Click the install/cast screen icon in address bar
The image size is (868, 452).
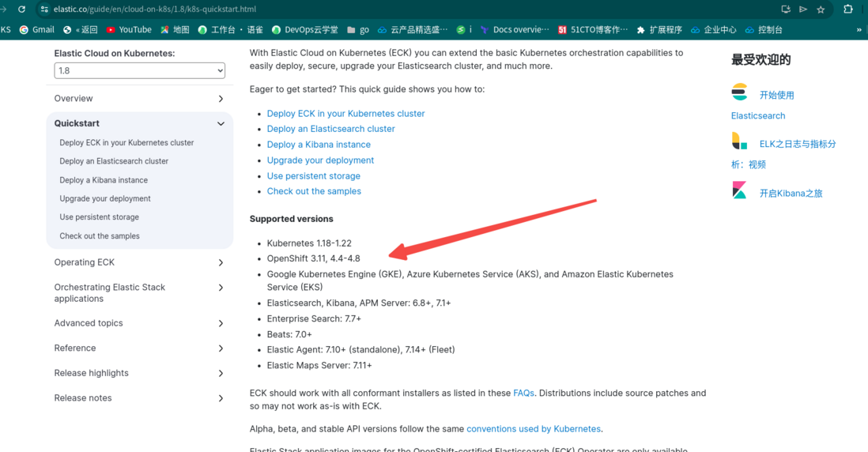786,9
